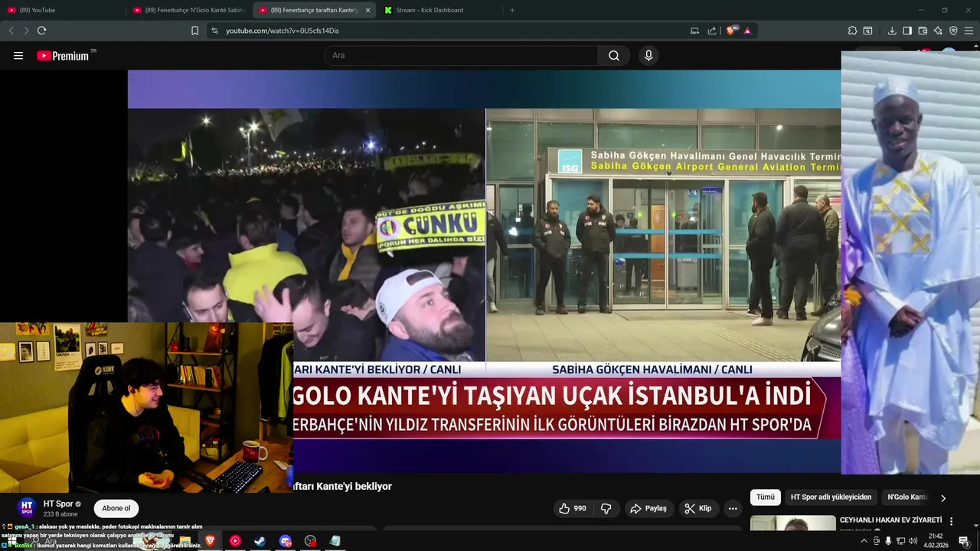Select HT Spor adlı yükleyiciden chip
The width and height of the screenshot is (980, 551).
pos(831,497)
